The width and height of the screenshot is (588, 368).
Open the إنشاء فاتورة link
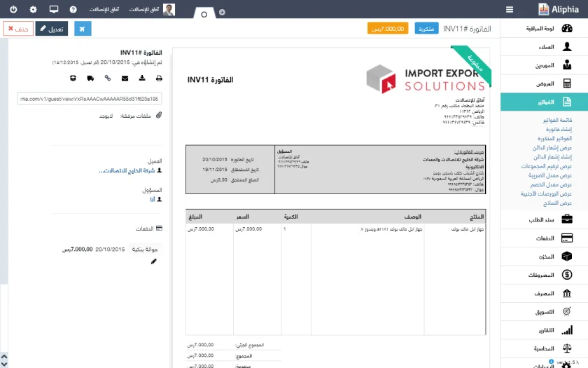pyautogui.click(x=559, y=129)
